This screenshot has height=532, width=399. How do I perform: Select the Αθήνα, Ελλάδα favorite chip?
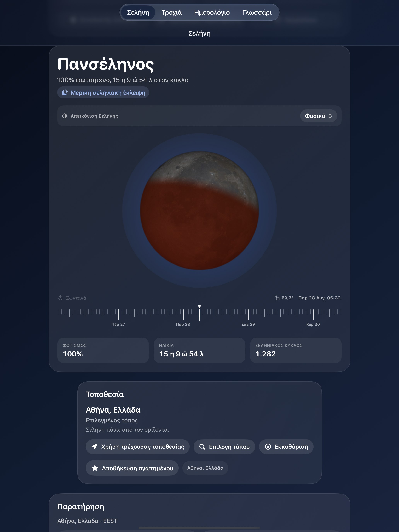click(205, 468)
